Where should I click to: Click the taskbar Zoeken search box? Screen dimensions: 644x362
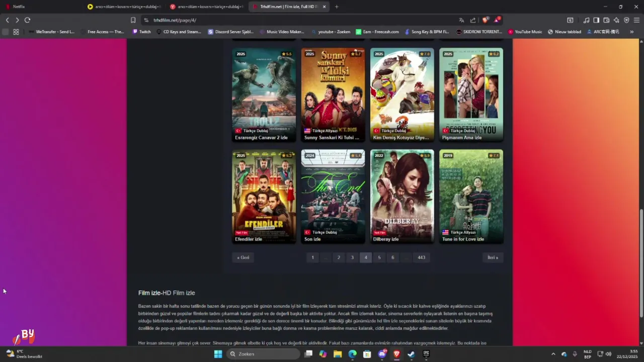[263, 354]
